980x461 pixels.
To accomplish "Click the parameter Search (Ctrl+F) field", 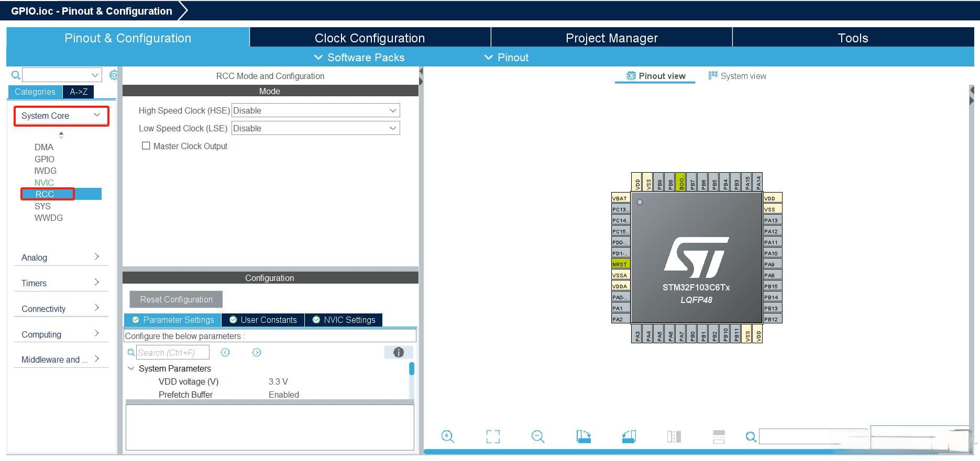I will pos(173,352).
